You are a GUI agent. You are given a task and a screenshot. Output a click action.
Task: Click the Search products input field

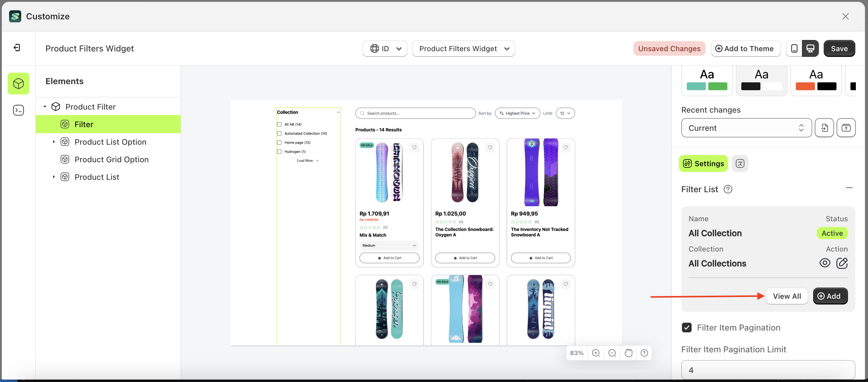415,113
